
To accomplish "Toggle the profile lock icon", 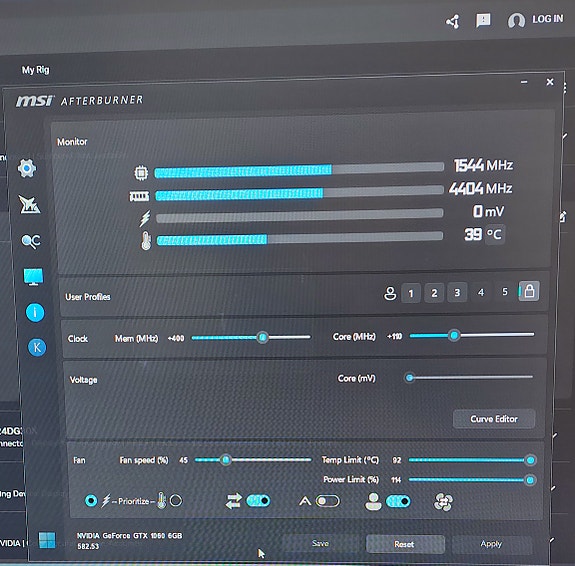I will [x=529, y=292].
